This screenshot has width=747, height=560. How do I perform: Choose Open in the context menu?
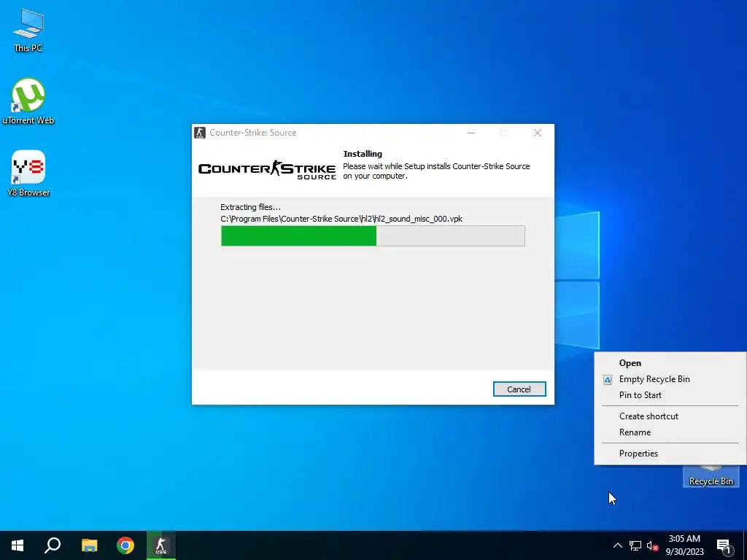coord(670,363)
